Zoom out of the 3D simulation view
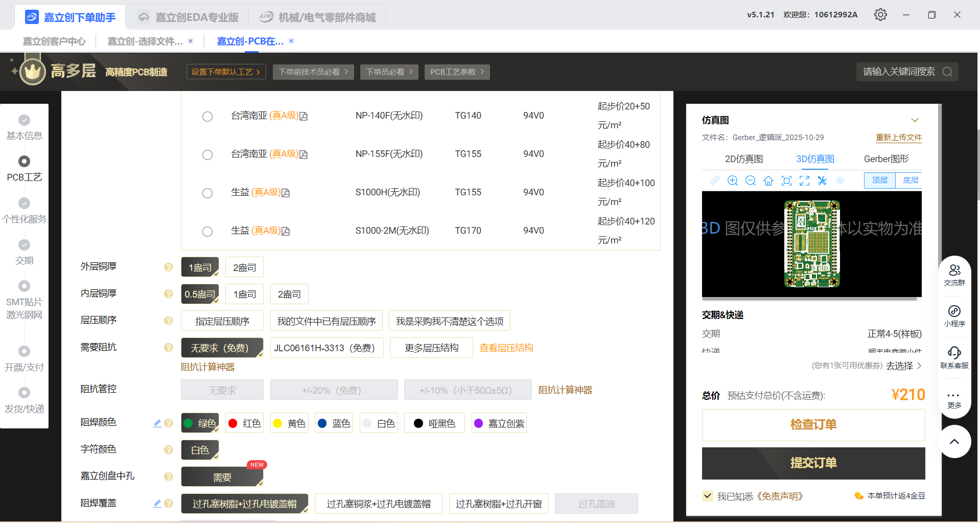 (x=750, y=180)
